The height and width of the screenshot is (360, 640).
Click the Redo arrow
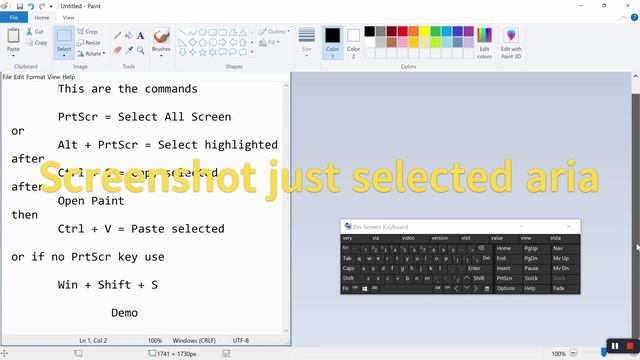(42, 6)
